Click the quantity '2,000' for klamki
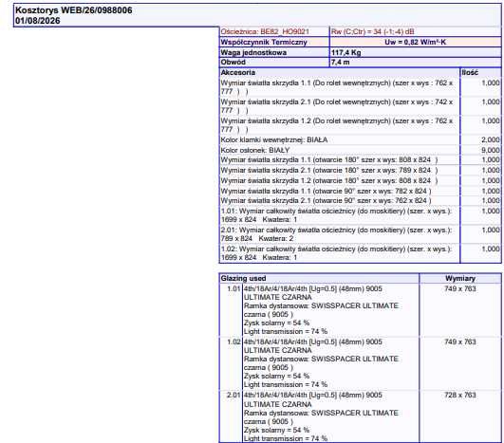Viewport: 504px width, 443px height. coord(491,140)
